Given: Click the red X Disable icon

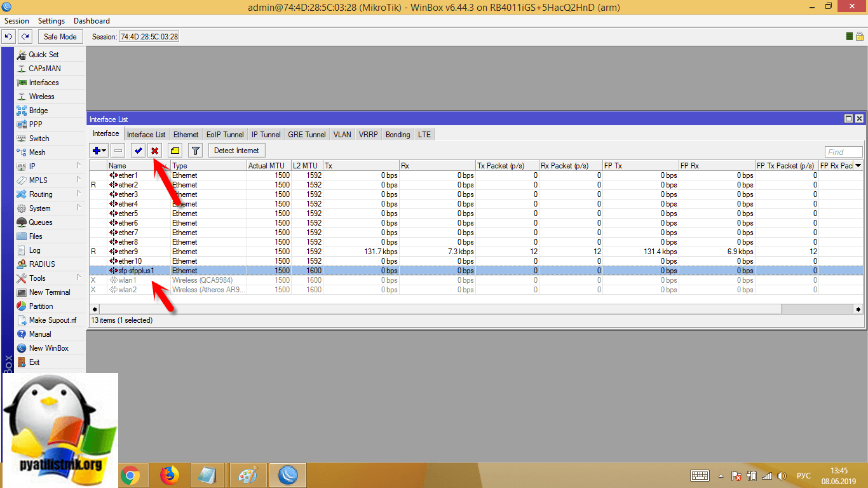Looking at the screenshot, I should click(154, 151).
